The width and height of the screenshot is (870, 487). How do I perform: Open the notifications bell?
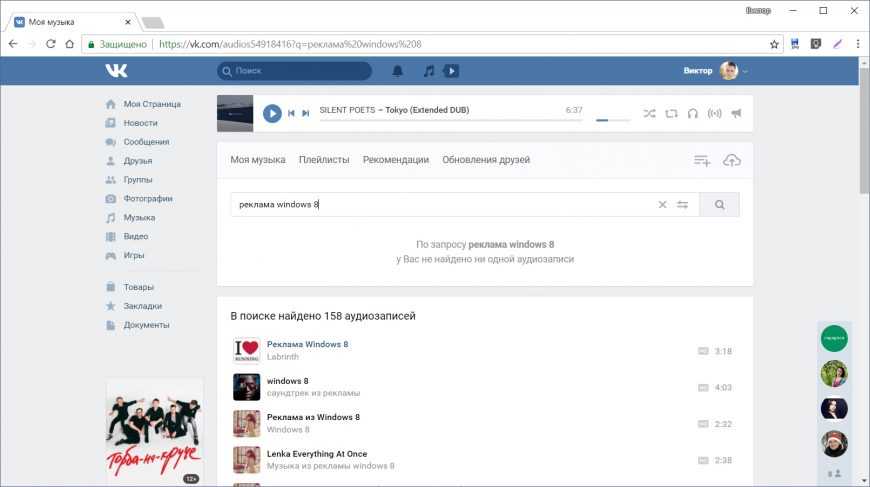(397, 71)
